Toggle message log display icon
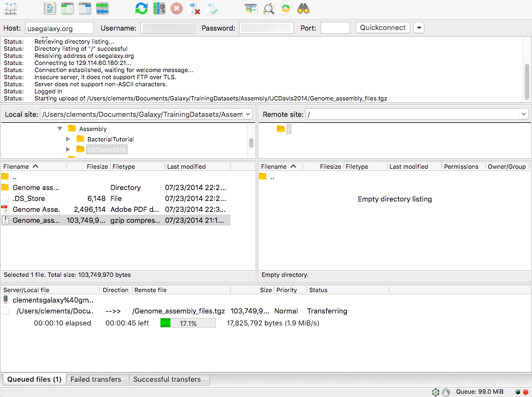This screenshot has height=397, width=532. click(50, 9)
